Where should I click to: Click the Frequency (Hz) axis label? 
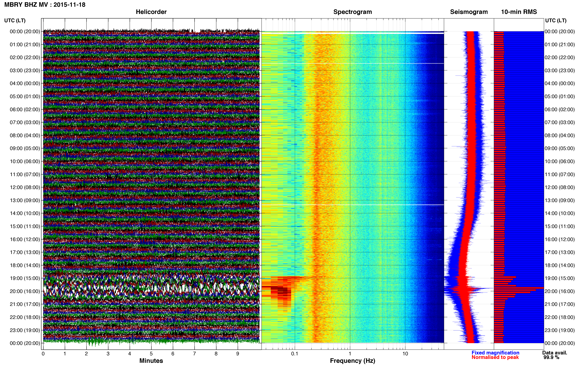click(352, 361)
